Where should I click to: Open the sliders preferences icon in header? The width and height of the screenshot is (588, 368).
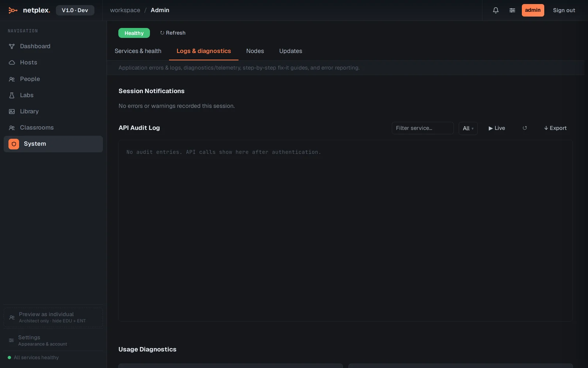pyautogui.click(x=512, y=10)
